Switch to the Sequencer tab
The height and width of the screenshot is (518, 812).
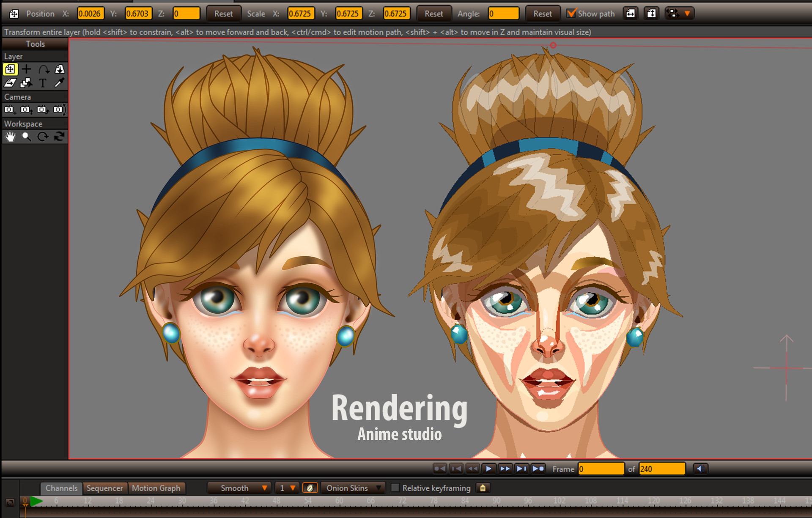tap(105, 488)
